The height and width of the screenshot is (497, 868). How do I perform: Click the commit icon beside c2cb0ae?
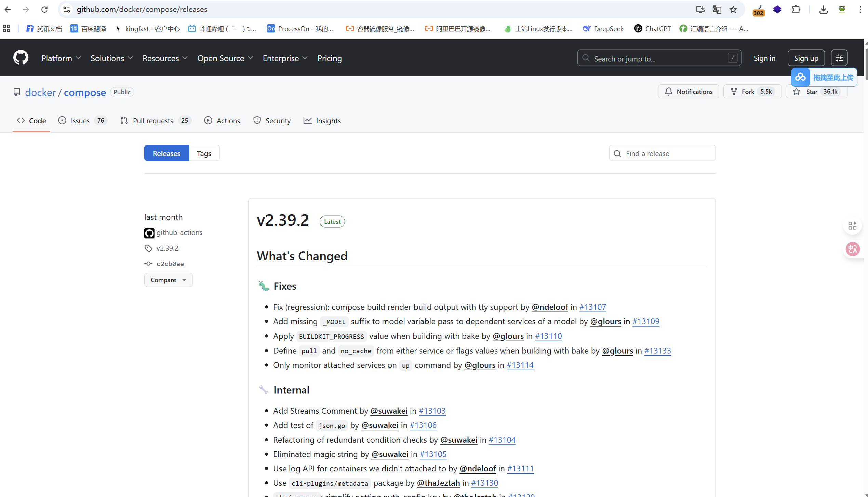[148, 264]
